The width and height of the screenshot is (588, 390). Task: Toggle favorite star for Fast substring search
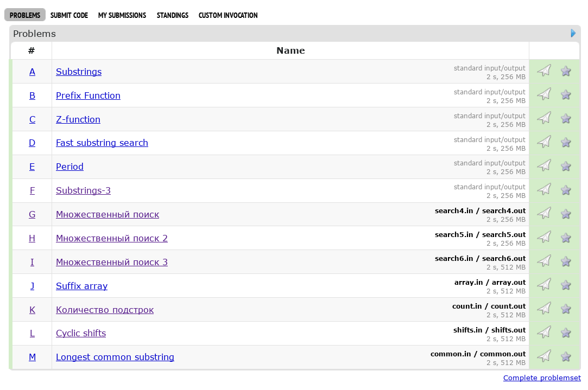566,142
